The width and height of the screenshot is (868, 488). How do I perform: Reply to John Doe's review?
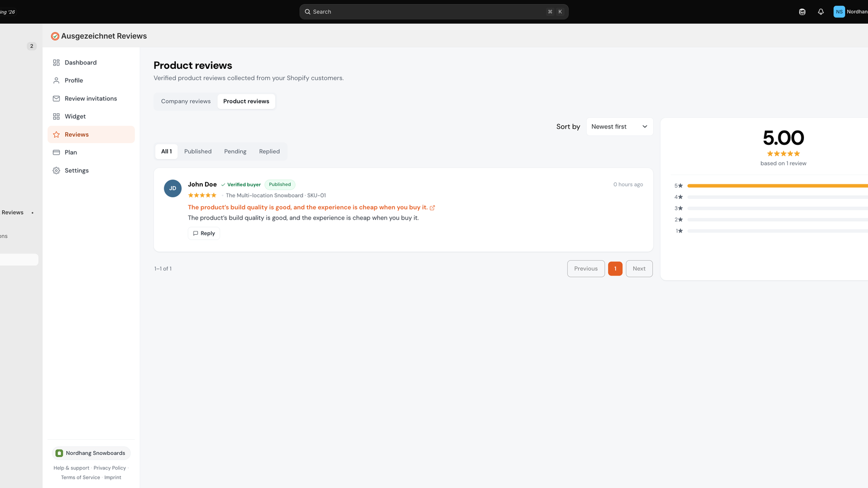(x=204, y=233)
